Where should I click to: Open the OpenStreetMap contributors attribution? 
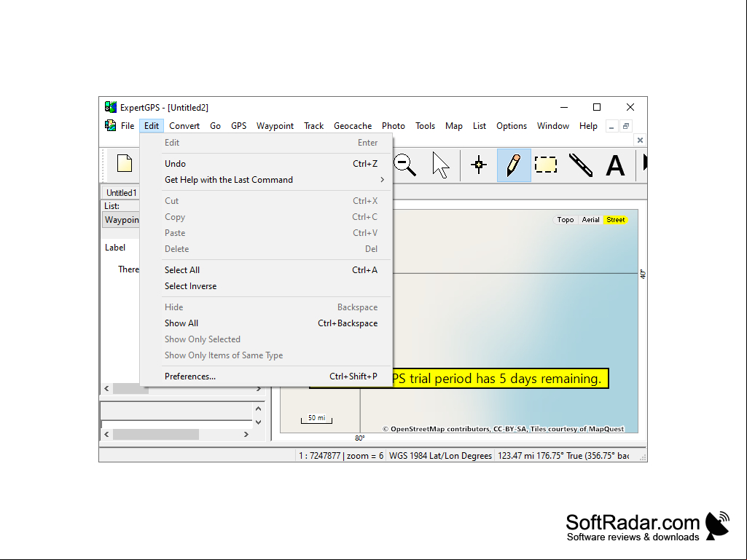[x=503, y=429]
